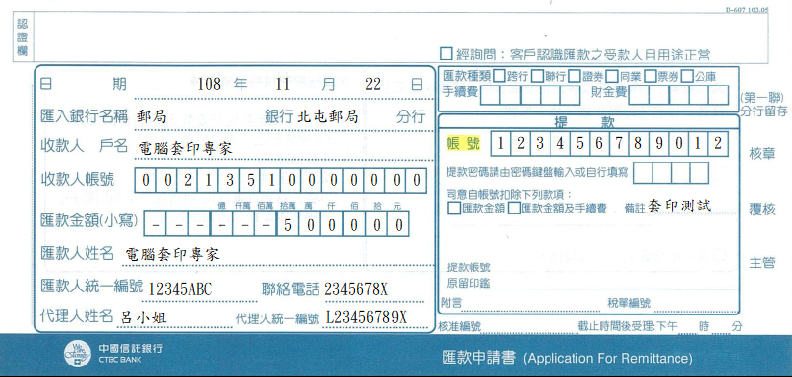Image resolution: width=792 pixels, height=377 pixels.
Task: Click the 備註 remark value 套印測試
Action: 680,206
